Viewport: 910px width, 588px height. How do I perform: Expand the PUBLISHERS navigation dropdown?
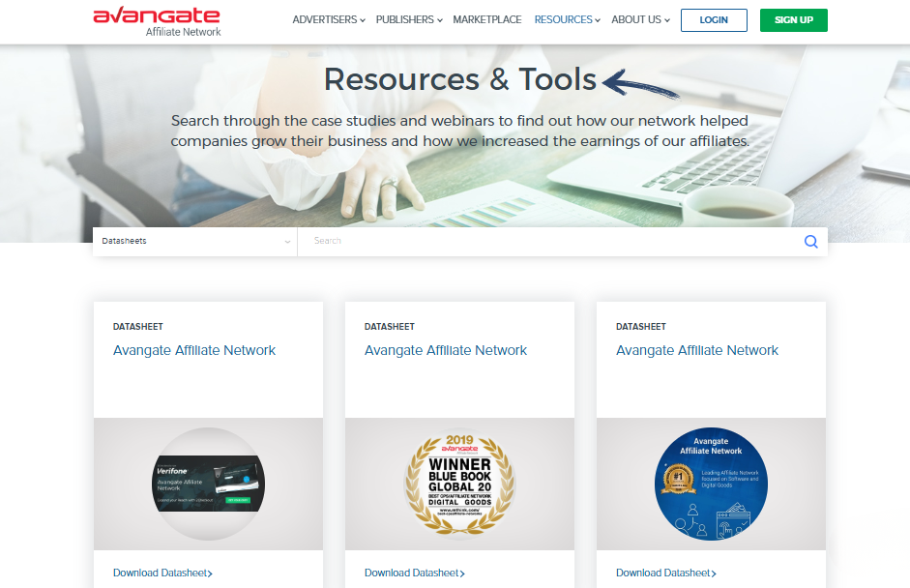click(x=403, y=19)
